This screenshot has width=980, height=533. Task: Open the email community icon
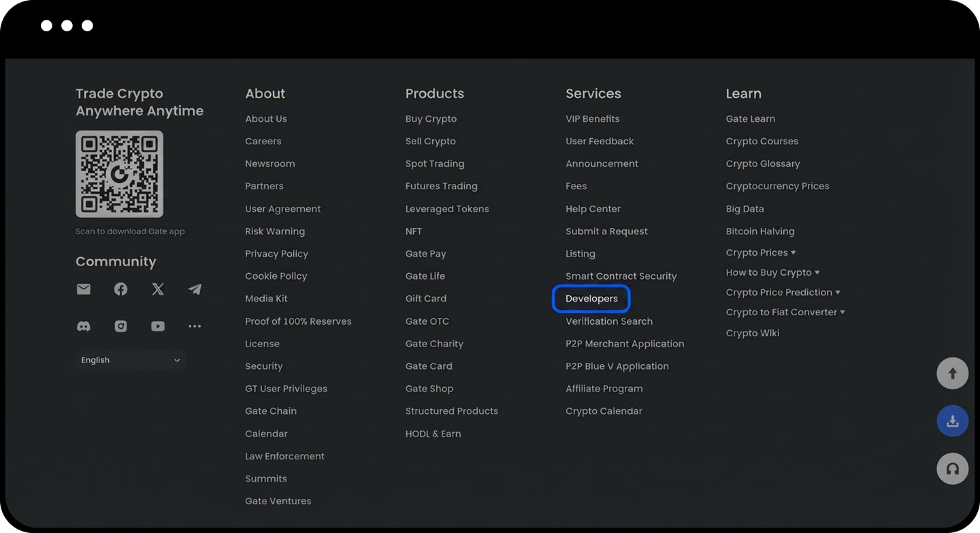tap(84, 289)
